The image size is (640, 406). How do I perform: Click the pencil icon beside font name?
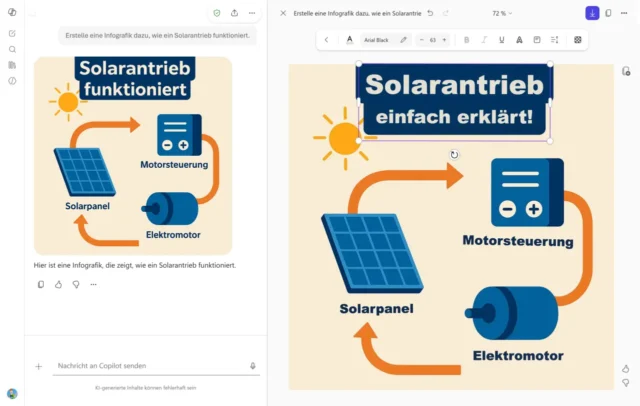pos(403,40)
